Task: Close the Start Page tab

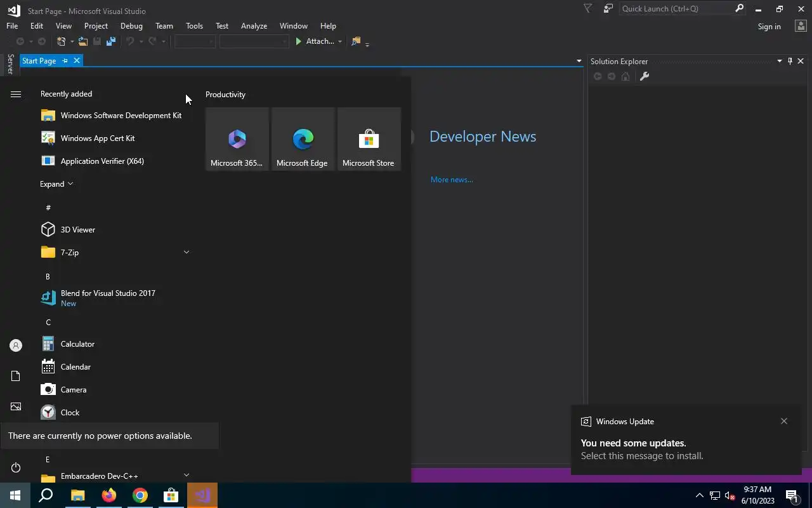Action: pos(77,61)
